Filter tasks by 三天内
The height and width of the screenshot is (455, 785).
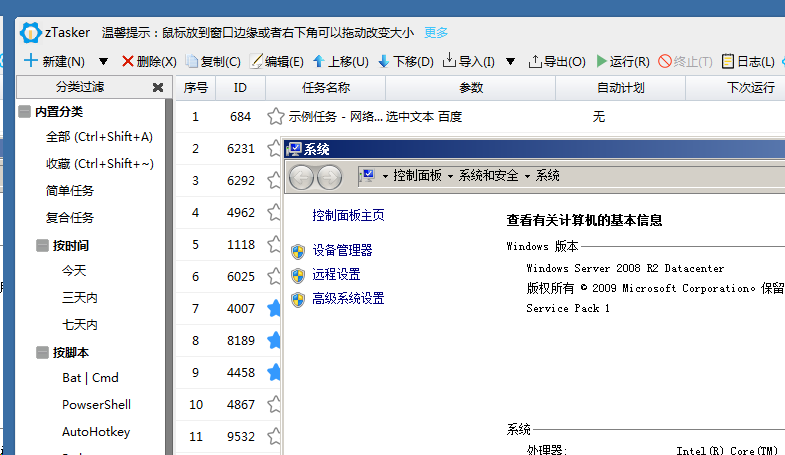click(x=80, y=298)
